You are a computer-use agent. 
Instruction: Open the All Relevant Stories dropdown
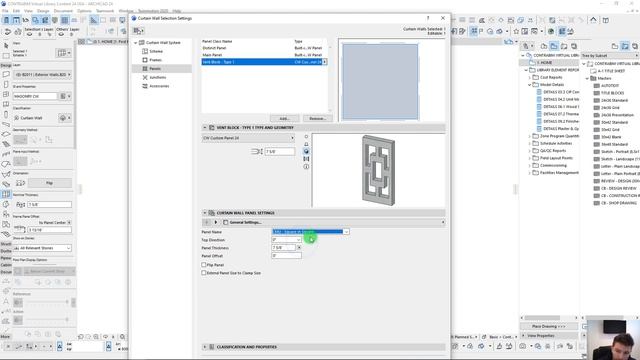pyautogui.click(x=42, y=248)
